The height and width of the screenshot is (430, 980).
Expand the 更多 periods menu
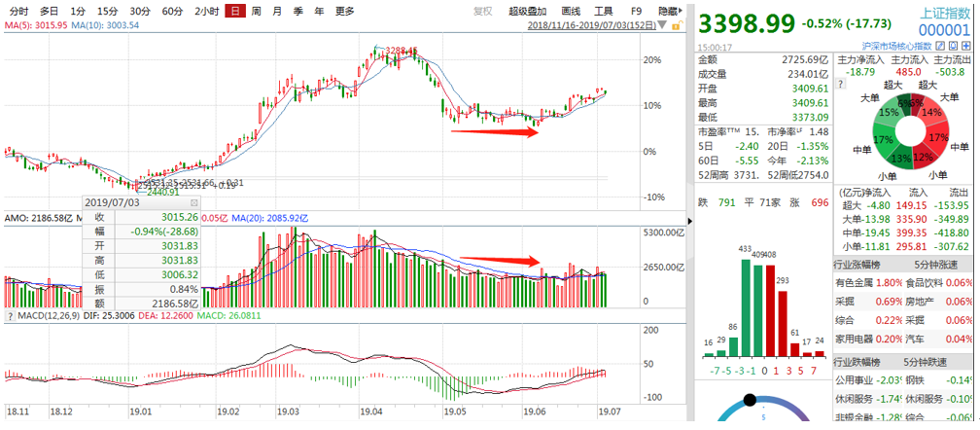[x=344, y=11]
